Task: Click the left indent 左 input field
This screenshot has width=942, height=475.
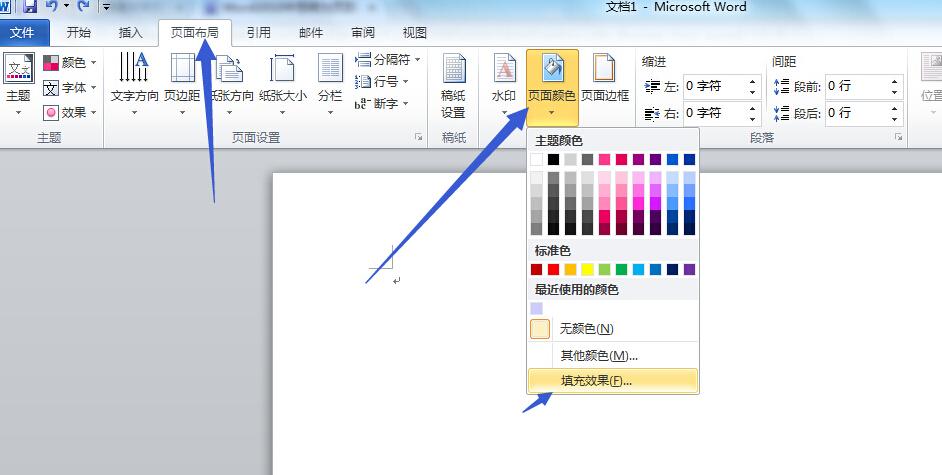Action: [715, 86]
